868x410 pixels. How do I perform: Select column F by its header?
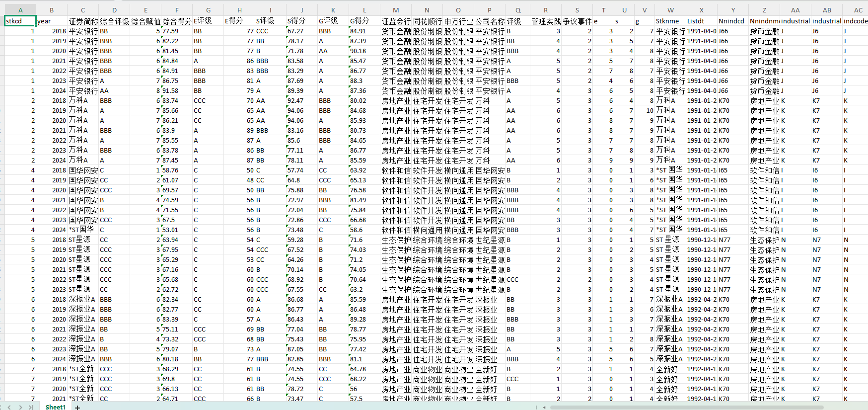(x=177, y=10)
